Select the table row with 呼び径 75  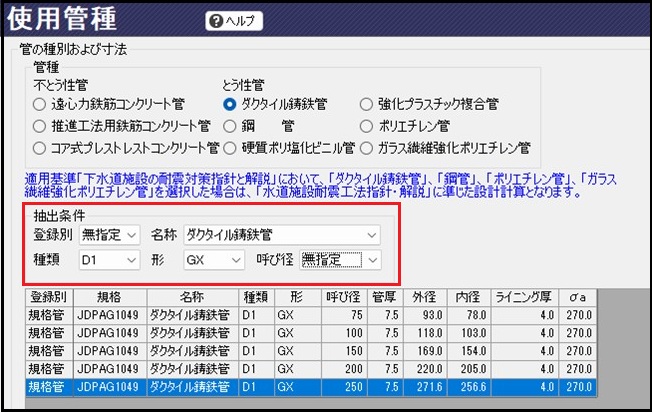(311, 315)
